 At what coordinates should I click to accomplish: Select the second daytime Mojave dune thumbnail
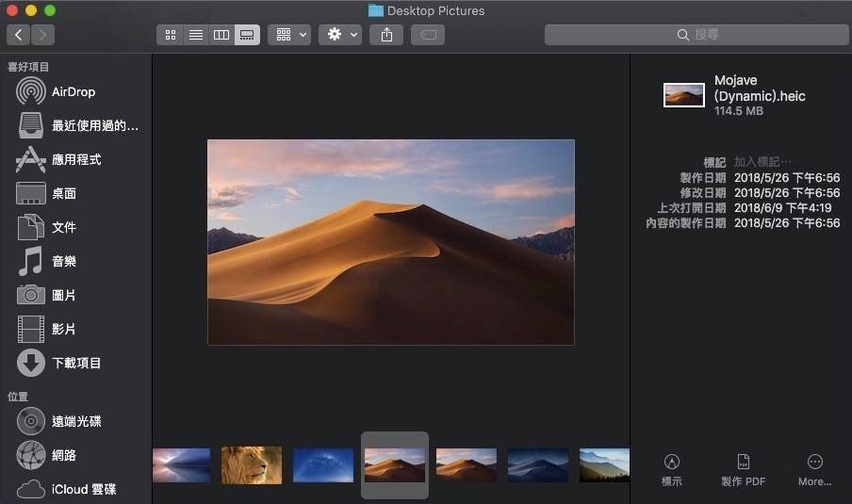pos(467,464)
